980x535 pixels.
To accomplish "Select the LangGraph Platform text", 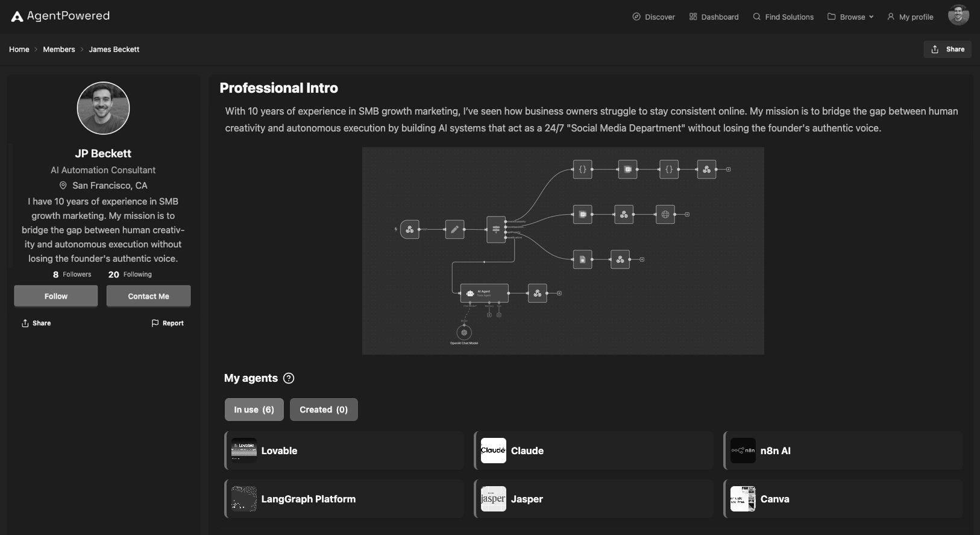I will [x=309, y=499].
